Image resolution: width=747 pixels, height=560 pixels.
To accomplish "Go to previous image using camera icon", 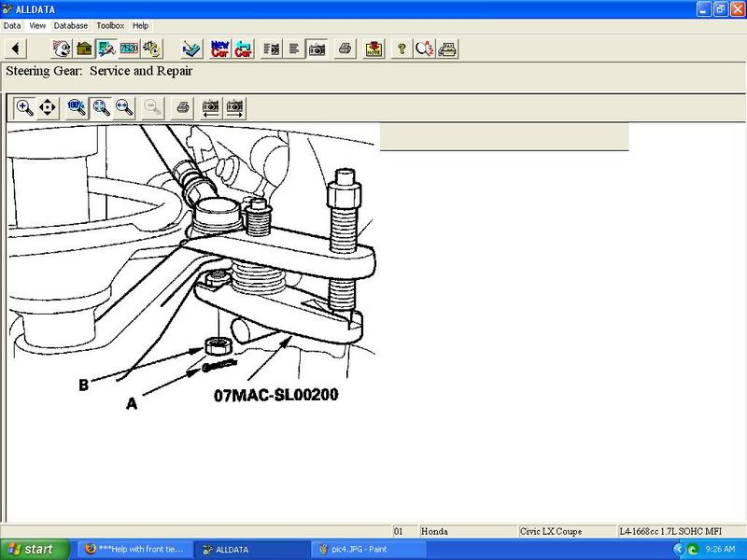I will [x=211, y=107].
